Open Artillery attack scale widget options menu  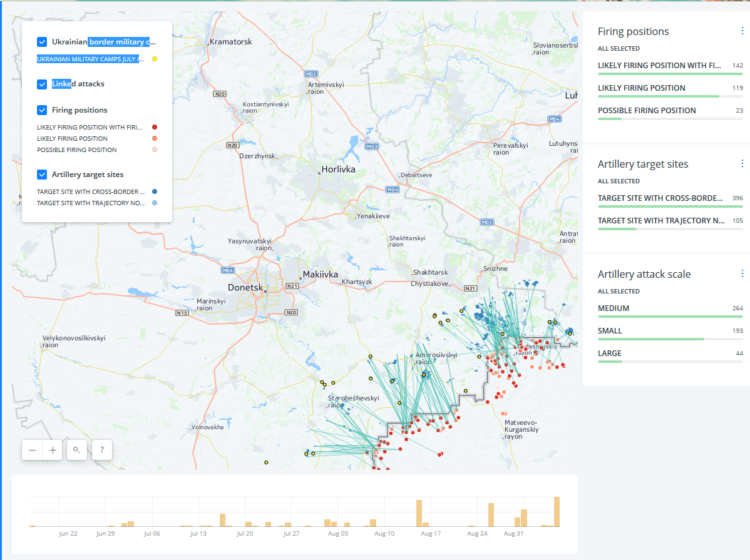[x=742, y=273]
